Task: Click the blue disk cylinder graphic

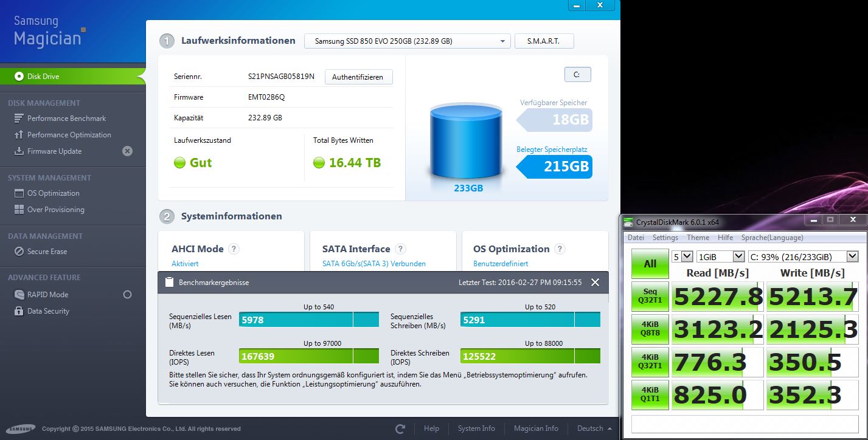Action: point(465,142)
